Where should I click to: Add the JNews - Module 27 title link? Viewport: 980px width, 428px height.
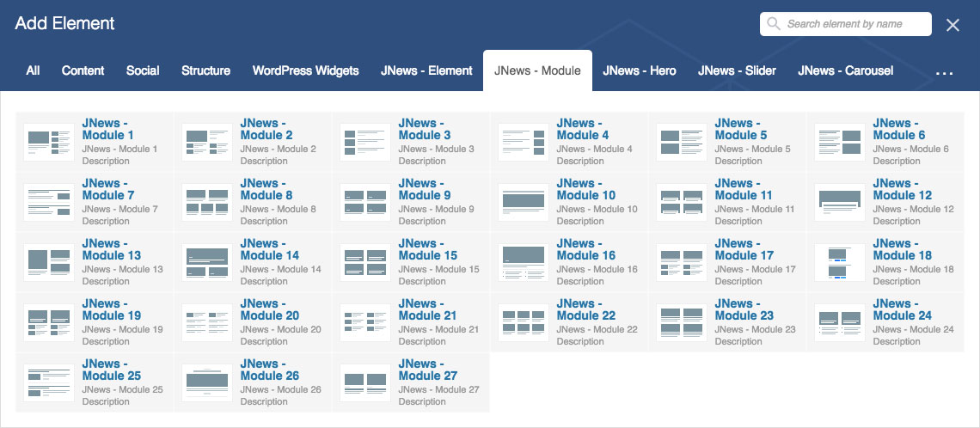pos(426,370)
